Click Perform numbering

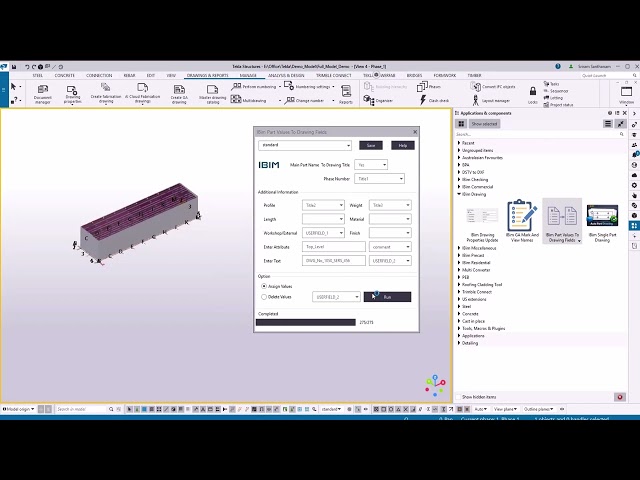coord(253,87)
